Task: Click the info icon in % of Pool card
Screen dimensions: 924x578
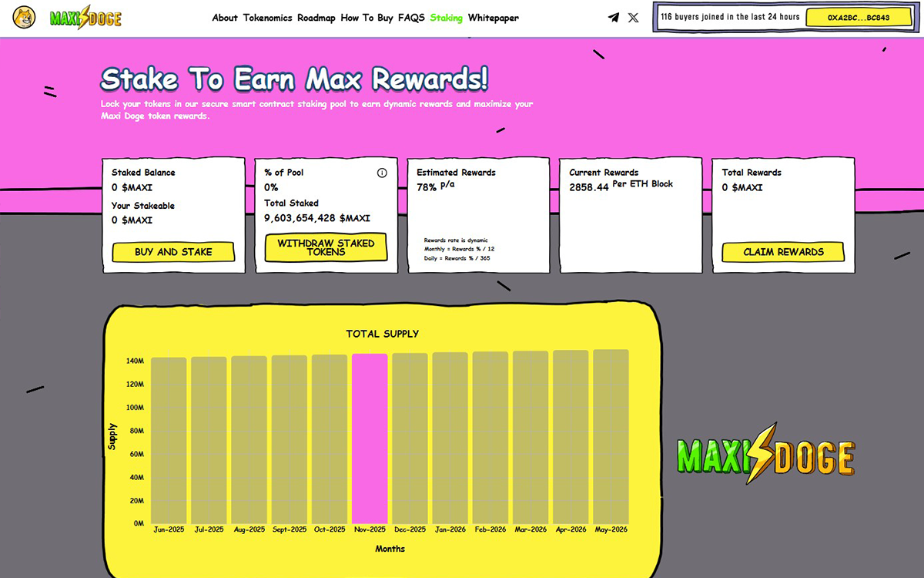Action: [x=382, y=173]
